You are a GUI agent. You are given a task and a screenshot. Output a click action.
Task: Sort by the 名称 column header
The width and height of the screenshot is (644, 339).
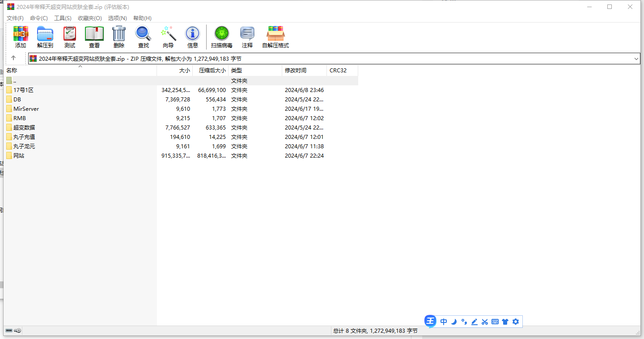(12, 71)
